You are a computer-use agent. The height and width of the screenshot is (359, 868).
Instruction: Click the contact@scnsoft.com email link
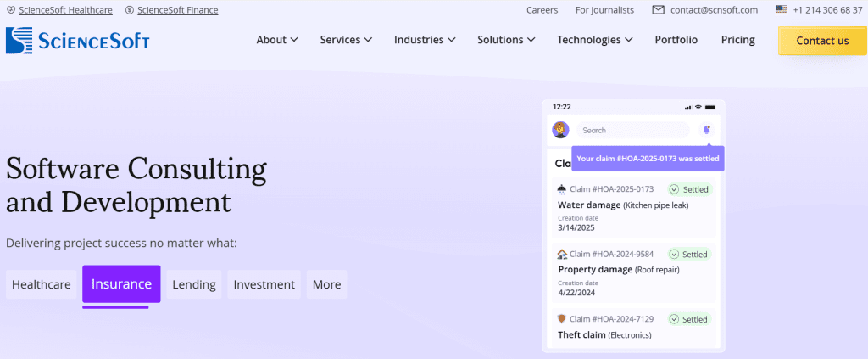(x=714, y=10)
